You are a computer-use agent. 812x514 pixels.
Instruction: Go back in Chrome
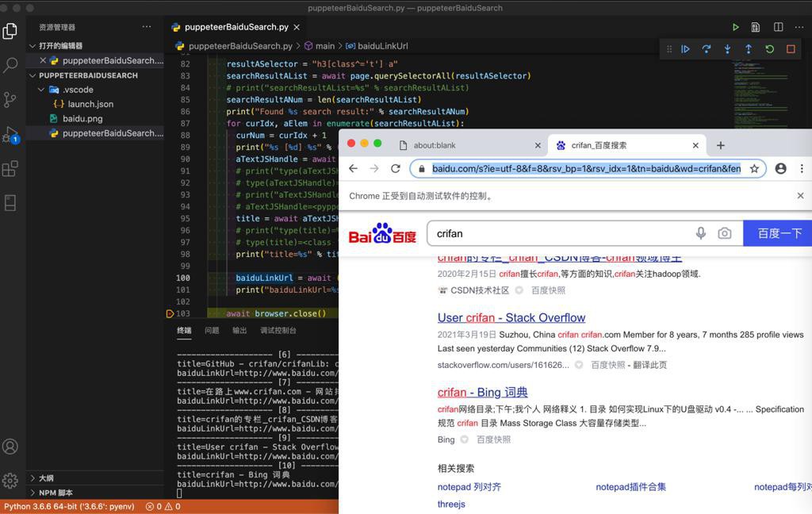pyautogui.click(x=353, y=168)
